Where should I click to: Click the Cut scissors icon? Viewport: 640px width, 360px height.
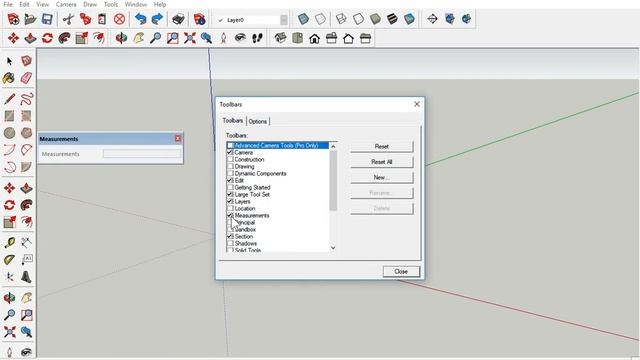click(68, 19)
